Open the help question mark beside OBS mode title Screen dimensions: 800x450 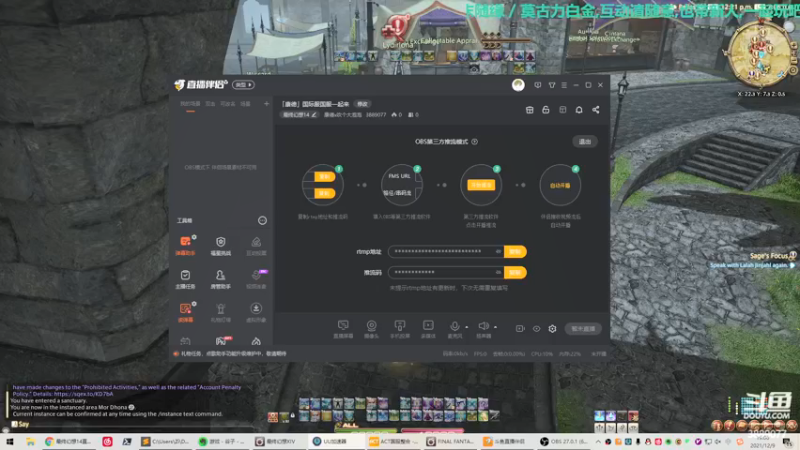tap(474, 142)
